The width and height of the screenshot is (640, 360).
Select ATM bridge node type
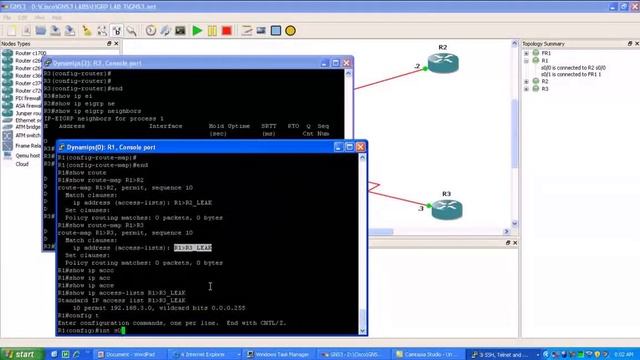point(21,127)
